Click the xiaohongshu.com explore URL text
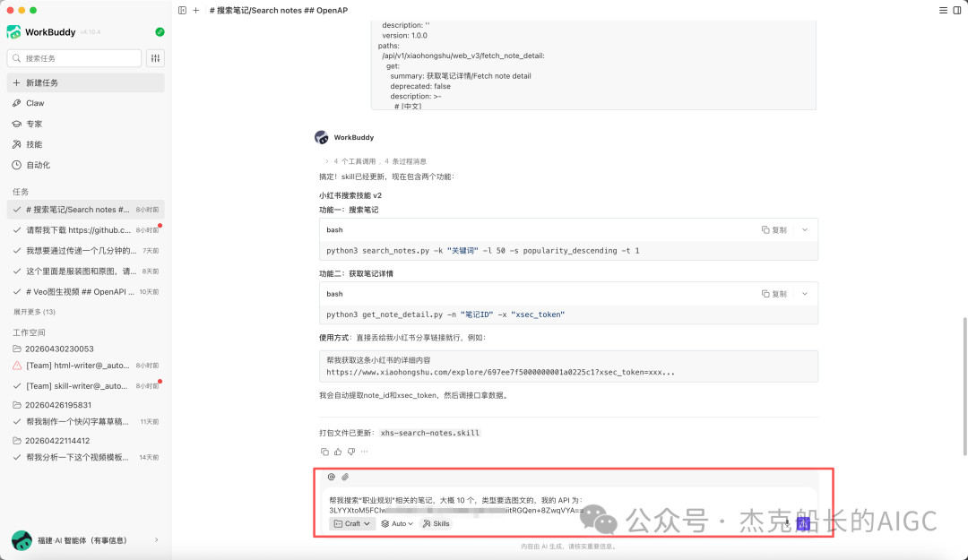The height and width of the screenshot is (560, 968). point(500,373)
